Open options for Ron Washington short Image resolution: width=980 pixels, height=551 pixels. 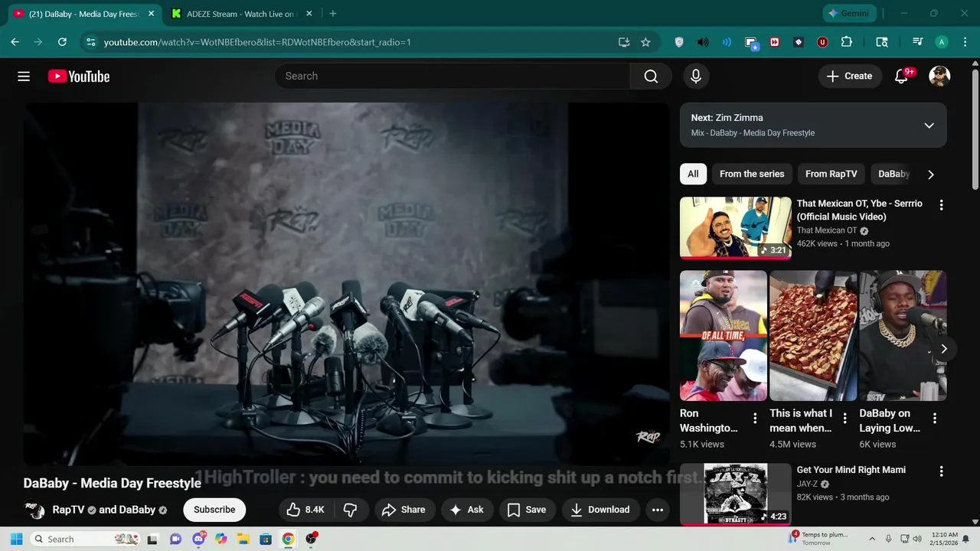[755, 418]
